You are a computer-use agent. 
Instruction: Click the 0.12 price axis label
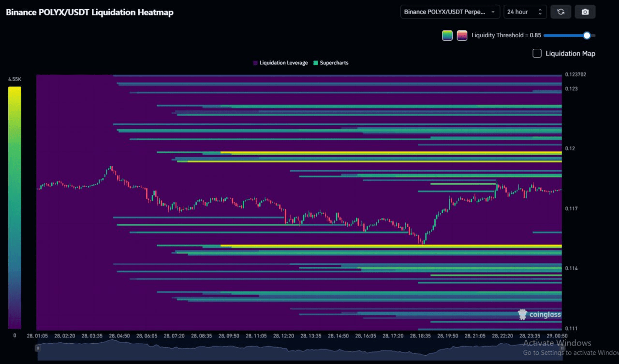[x=571, y=148]
